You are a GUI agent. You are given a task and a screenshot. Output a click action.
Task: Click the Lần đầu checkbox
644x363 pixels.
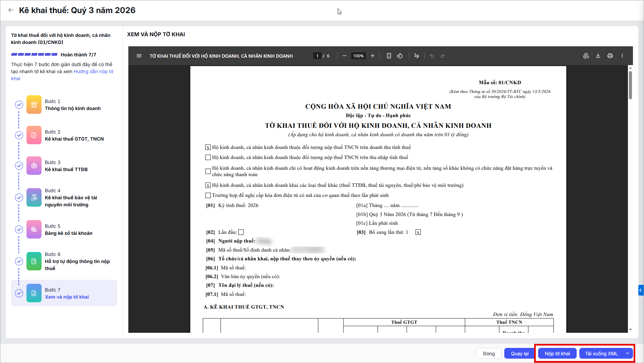pyautogui.click(x=241, y=232)
